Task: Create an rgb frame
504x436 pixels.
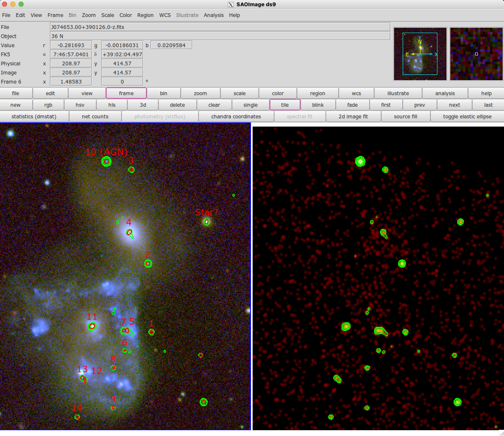Action: pos(48,105)
